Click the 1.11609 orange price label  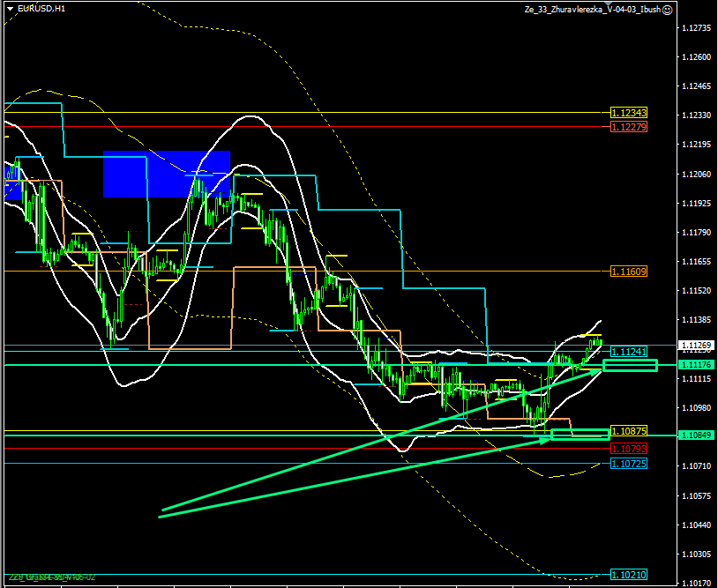pyautogui.click(x=628, y=272)
